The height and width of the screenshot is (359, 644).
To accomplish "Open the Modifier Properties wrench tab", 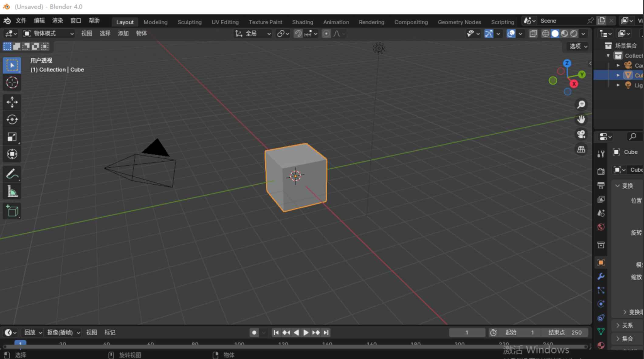I will tap(601, 276).
